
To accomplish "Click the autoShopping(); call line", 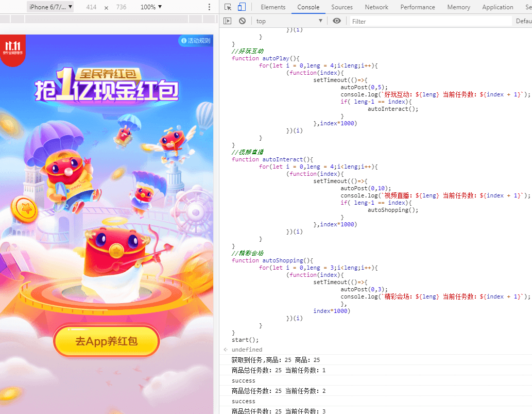I will [x=393, y=210].
